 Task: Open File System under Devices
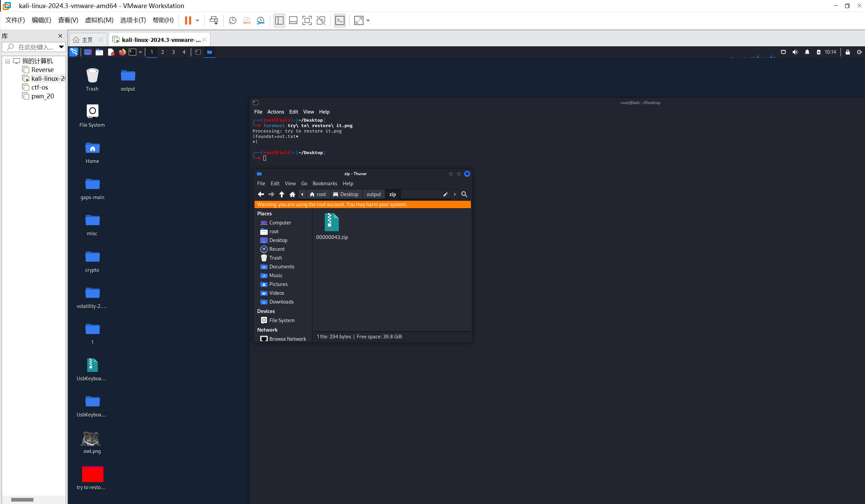click(x=282, y=320)
